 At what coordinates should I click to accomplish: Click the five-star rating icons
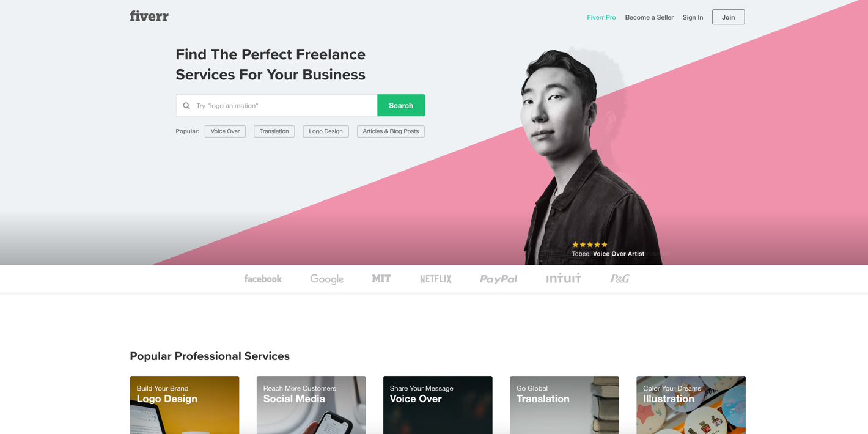(x=590, y=245)
